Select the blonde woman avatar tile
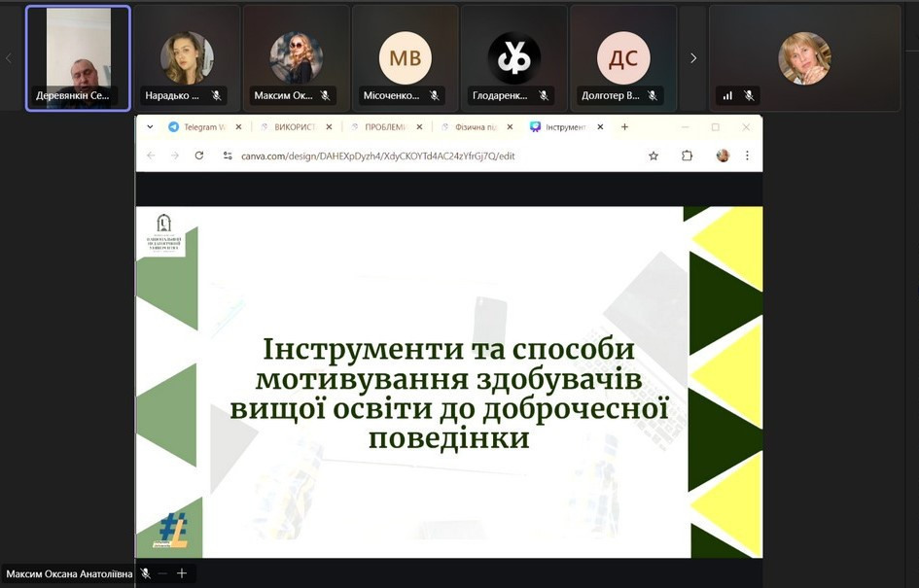The height and width of the screenshot is (588, 919). (804, 58)
